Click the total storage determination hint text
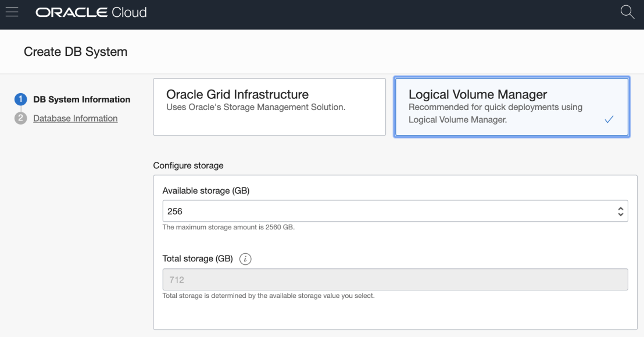Screen dimensions: 644x337 [268, 296]
